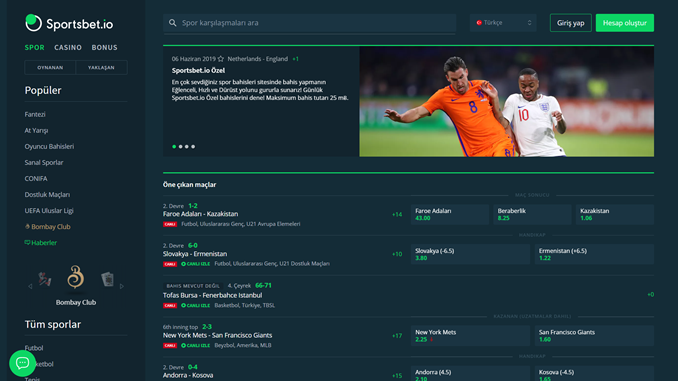Open Haberler news link
Image resolution: width=678 pixels, height=381 pixels.
pyautogui.click(x=41, y=243)
